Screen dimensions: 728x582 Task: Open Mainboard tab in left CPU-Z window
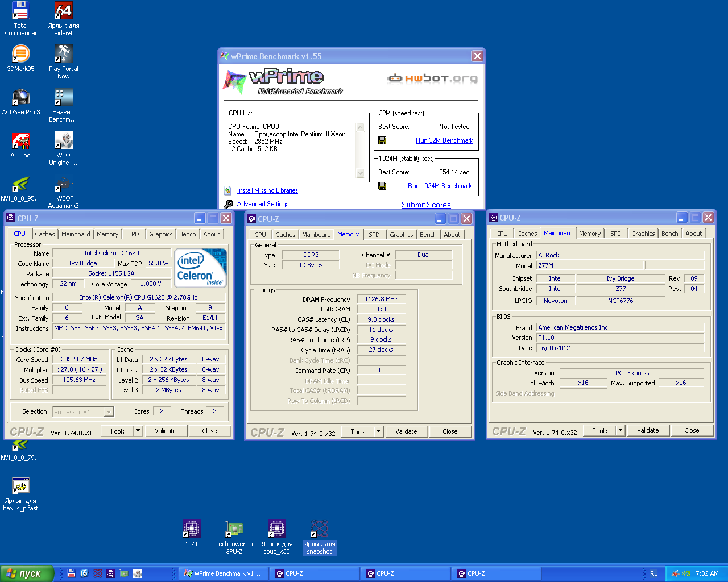(76, 234)
